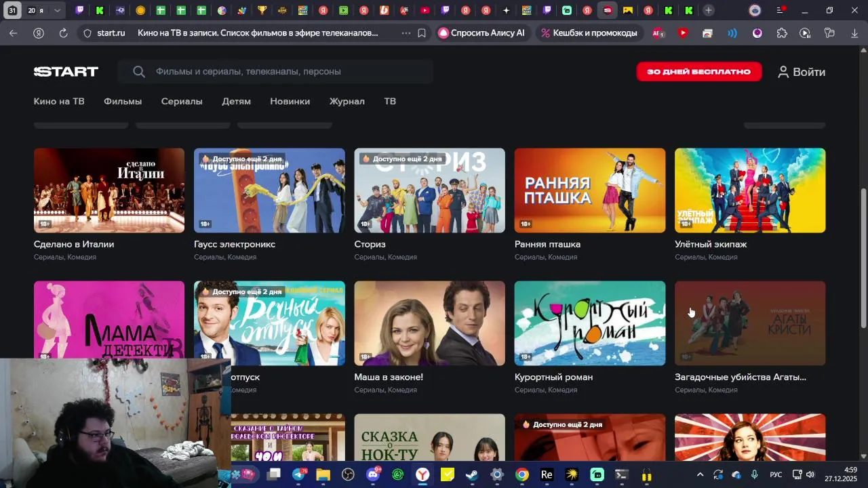Click «Загадочные убийства Агаты...» title text
The width and height of the screenshot is (868, 488).
(x=741, y=377)
